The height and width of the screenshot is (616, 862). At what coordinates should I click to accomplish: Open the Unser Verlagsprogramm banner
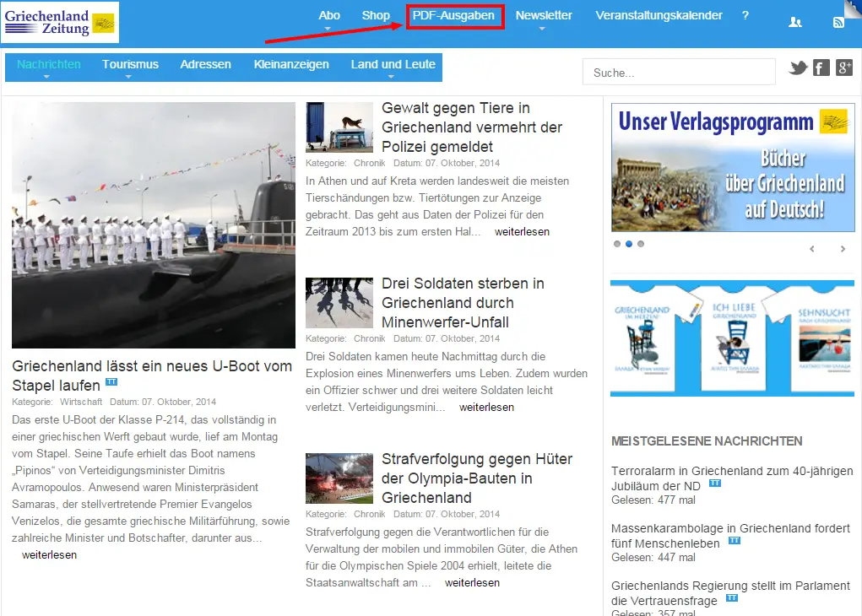pos(733,168)
